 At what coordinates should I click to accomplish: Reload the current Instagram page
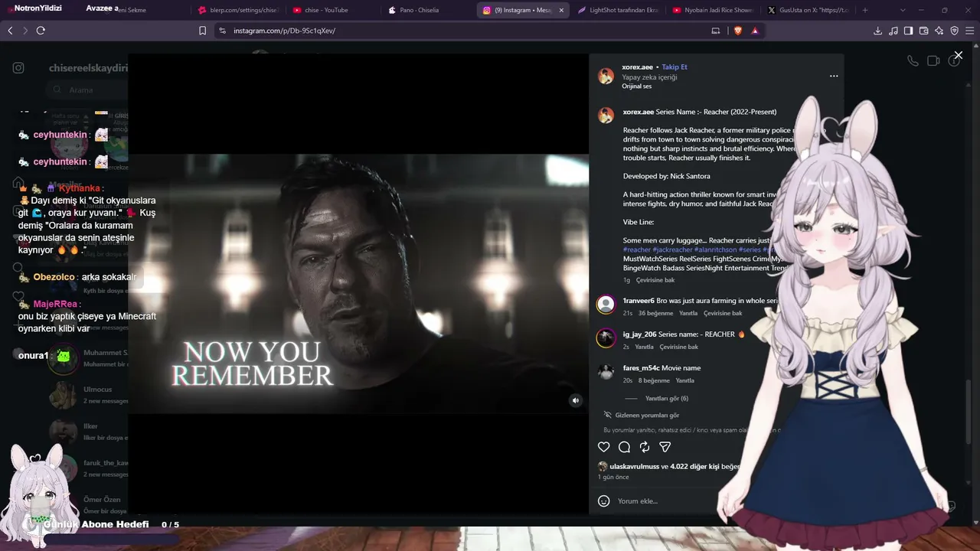coord(41,31)
